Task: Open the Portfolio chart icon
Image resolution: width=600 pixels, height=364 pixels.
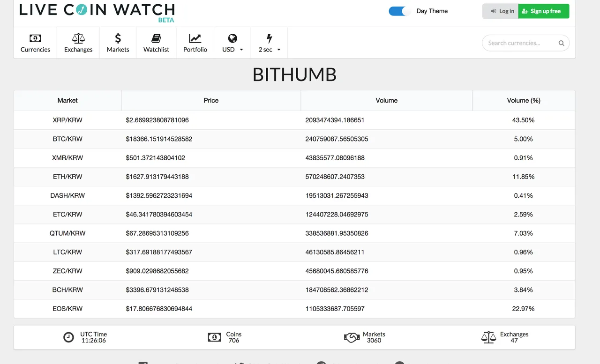Action: tap(195, 38)
